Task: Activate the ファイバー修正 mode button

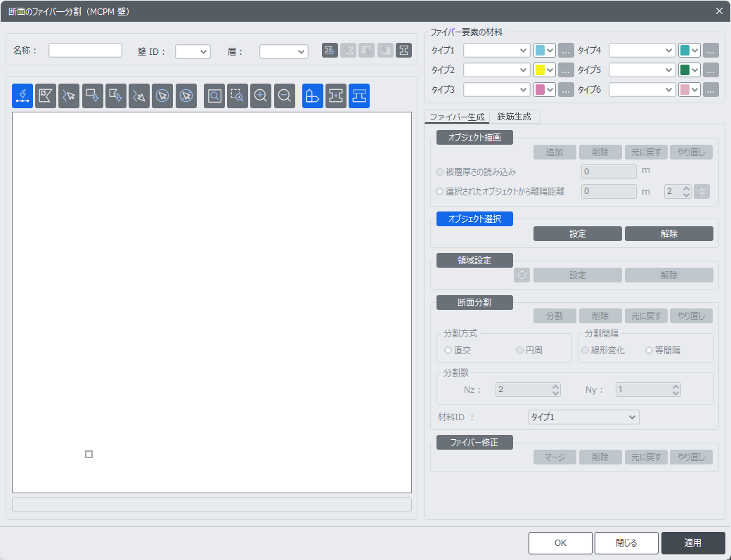Action: (x=474, y=443)
